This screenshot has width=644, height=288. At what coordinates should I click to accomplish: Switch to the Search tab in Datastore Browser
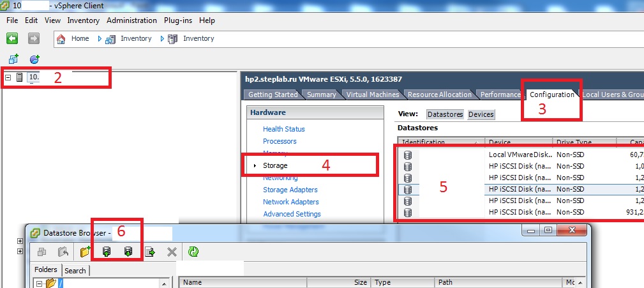pos(75,270)
